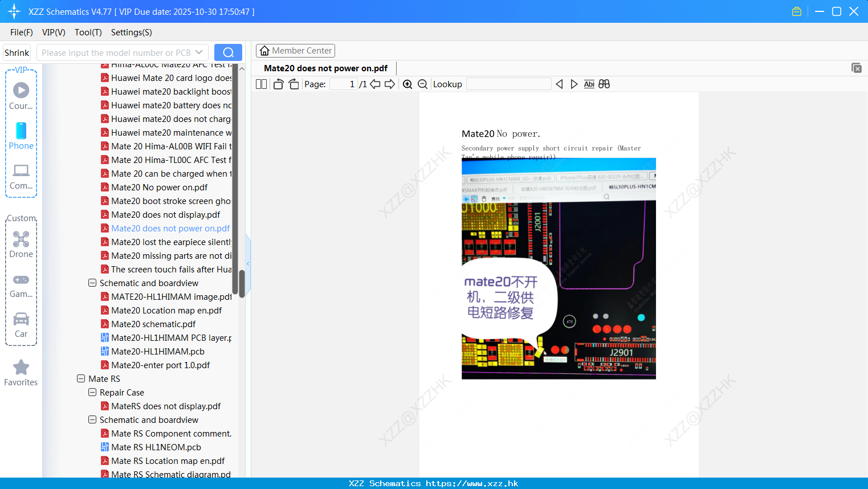
Task: Select the Drone category icon
Action: (21, 244)
